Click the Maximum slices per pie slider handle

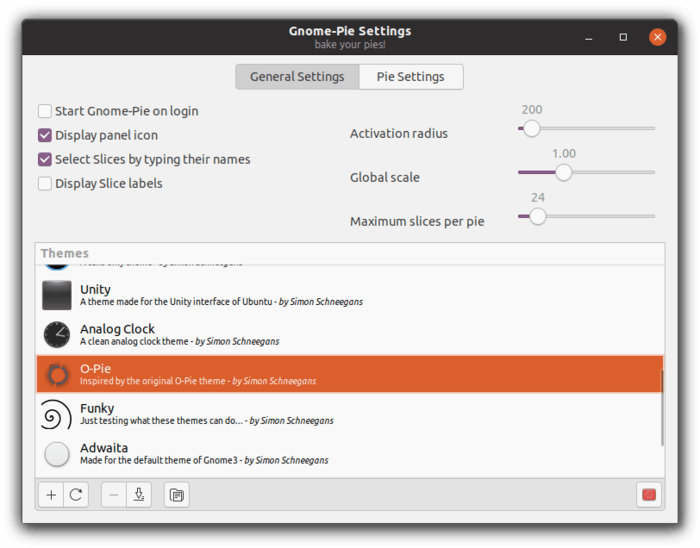(x=538, y=216)
